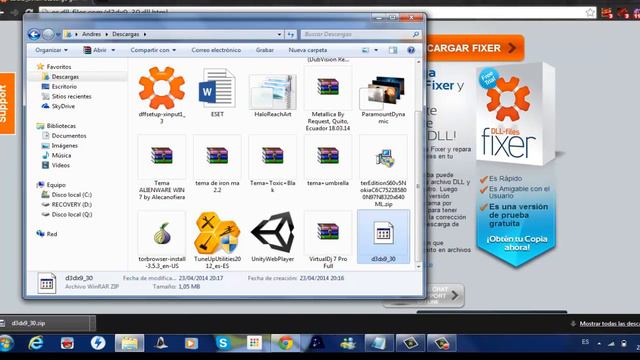Click the ES language indicator in tray
Image resolution: width=640 pixels, height=360 pixels.
[585, 342]
